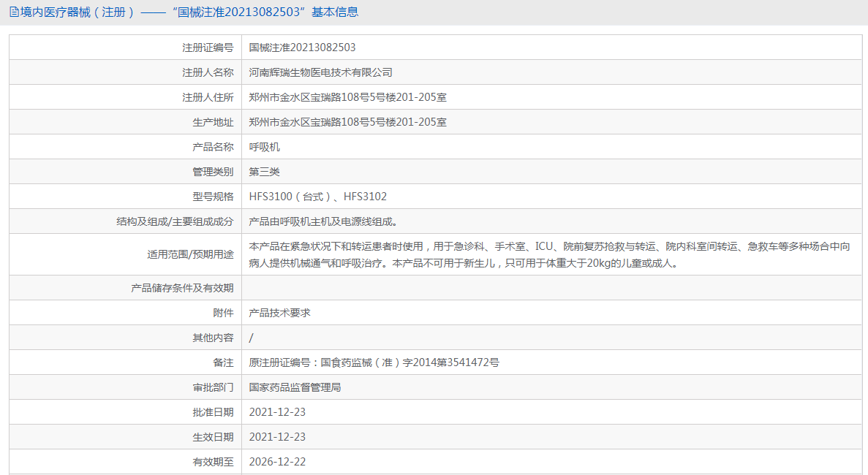Select date 2021-12-23 in 批准日期 row
Image resolution: width=868 pixels, height=475 pixels.
coord(277,412)
